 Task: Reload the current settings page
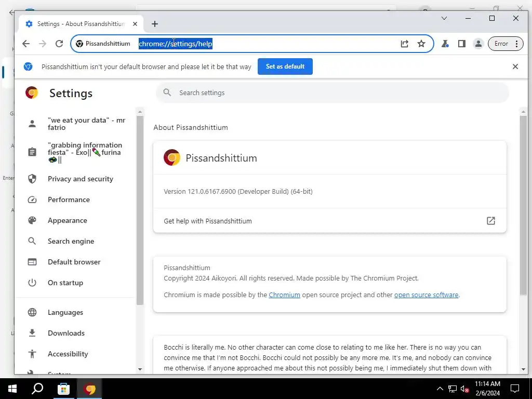point(59,44)
